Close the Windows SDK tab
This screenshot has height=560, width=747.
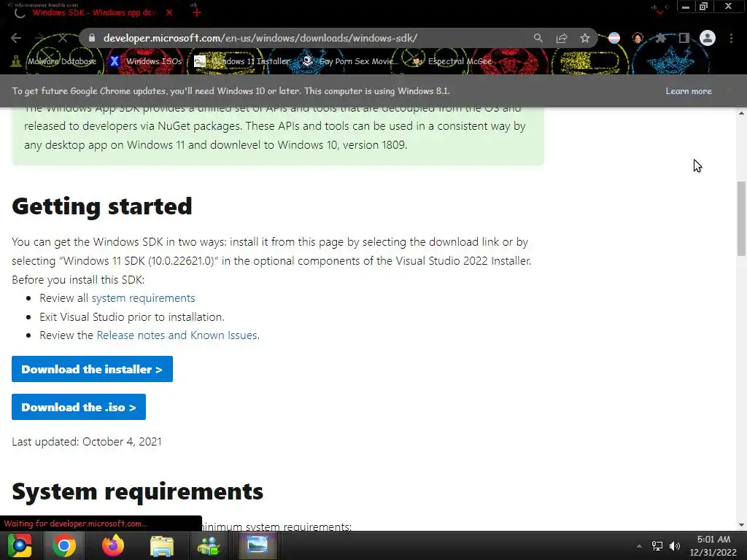click(x=169, y=13)
